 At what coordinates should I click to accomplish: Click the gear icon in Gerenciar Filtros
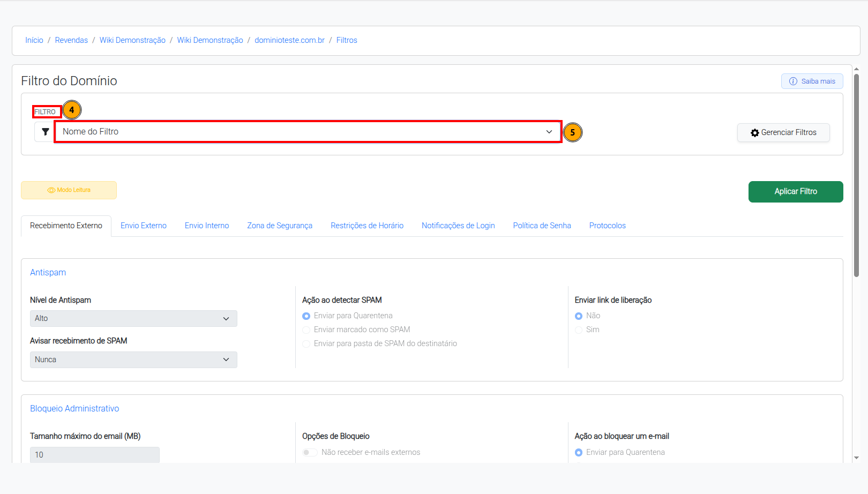[x=755, y=133]
